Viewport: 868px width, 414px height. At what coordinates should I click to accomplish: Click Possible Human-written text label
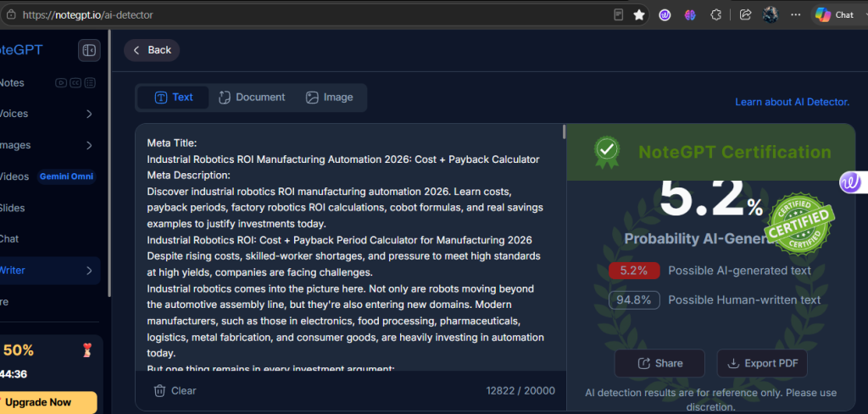coord(744,299)
